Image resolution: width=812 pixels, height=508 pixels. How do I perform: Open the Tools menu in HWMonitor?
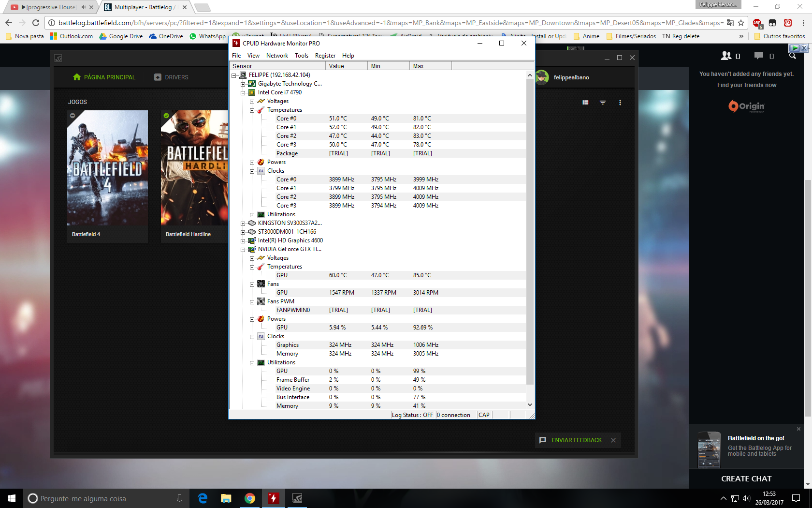[302, 56]
